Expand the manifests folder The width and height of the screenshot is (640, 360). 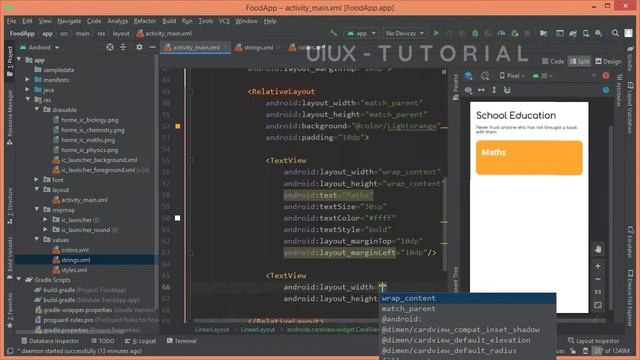[x=27, y=80]
